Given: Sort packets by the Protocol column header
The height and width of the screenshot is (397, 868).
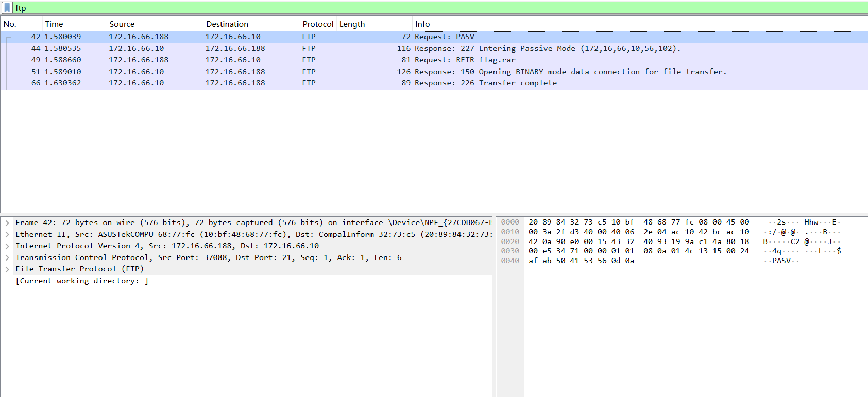Looking at the screenshot, I should point(318,24).
